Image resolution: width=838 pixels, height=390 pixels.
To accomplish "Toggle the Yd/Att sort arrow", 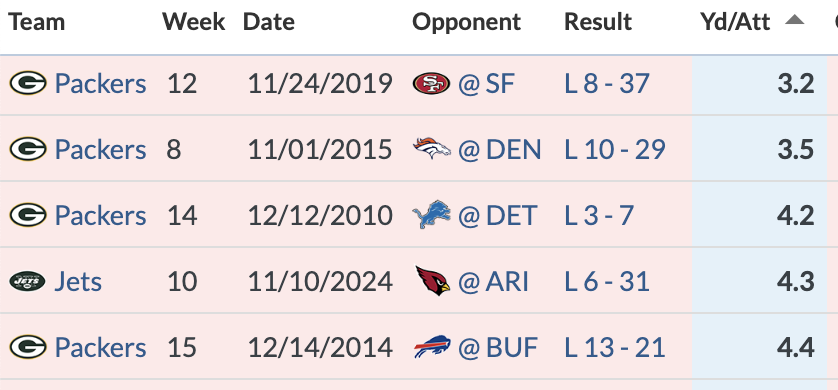I will (x=794, y=20).
